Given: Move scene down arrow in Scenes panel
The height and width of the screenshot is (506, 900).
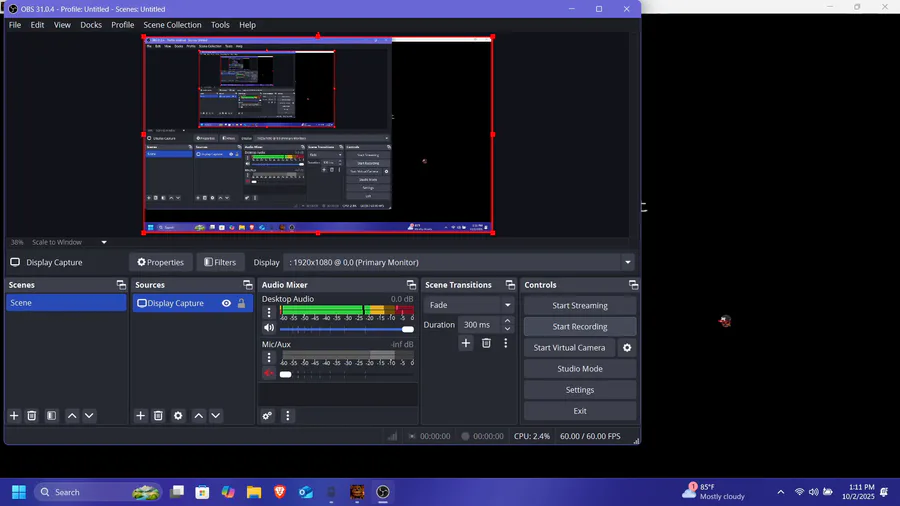Looking at the screenshot, I should pyautogui.click(x=90, y=416).
